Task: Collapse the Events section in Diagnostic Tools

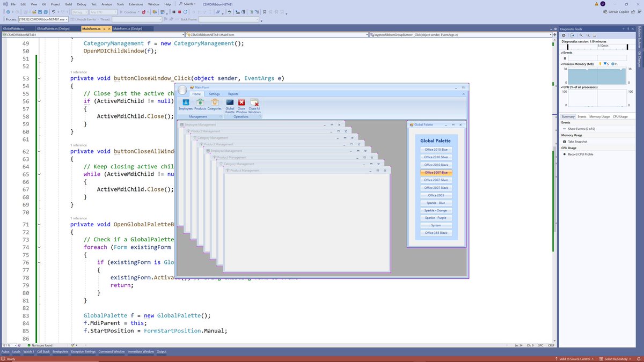Action: click(x=562, y=53)
